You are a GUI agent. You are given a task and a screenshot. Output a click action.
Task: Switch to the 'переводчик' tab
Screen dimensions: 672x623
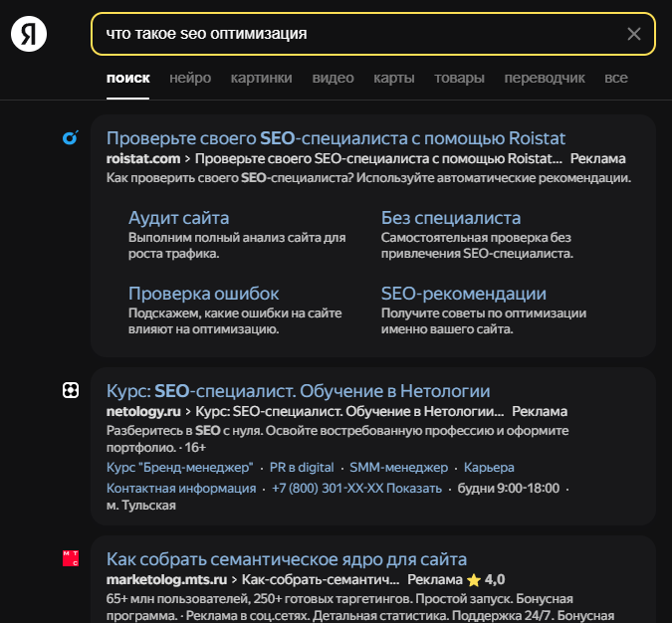pos(545,78)
